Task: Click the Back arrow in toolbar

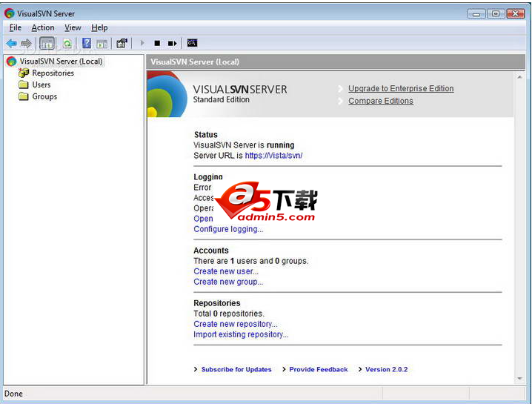Action: [12, 43]
